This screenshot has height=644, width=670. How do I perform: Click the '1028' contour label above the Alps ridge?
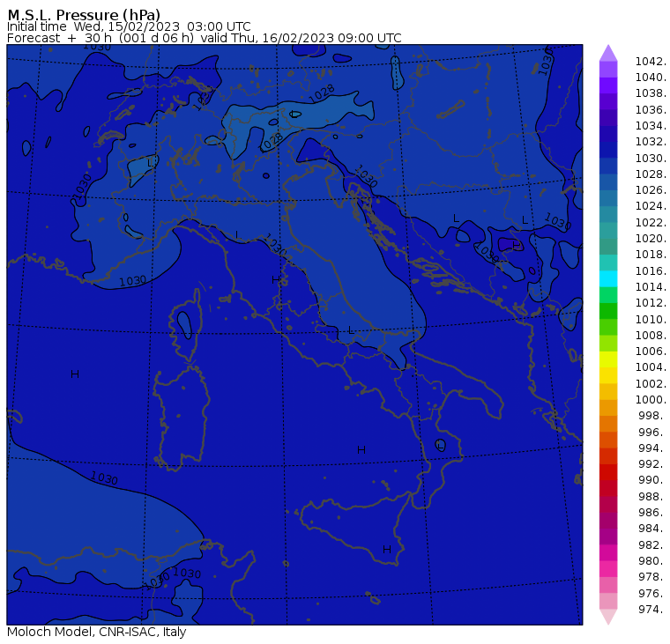click(x=321, y=93)
